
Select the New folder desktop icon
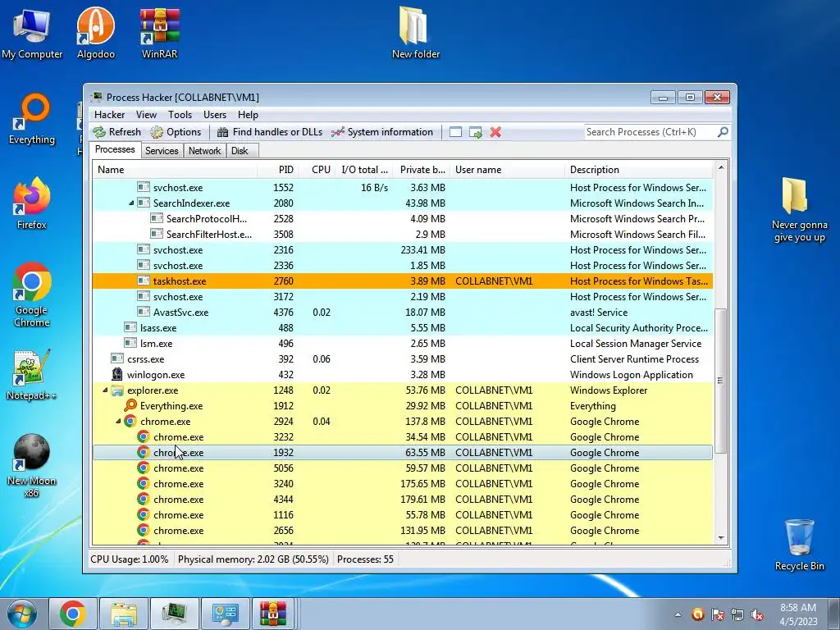pyautogui.click(x=415, y=33)
